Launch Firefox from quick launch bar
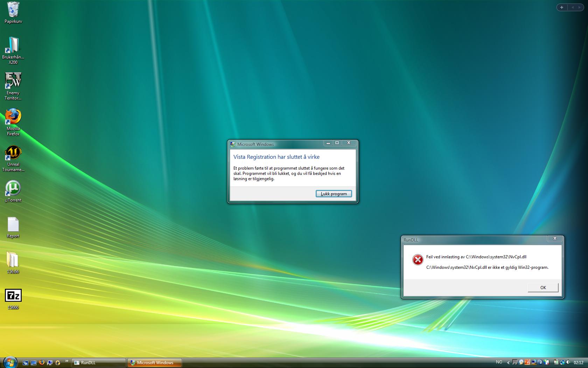This screenshot has height=368, width=588. (42, 362)
